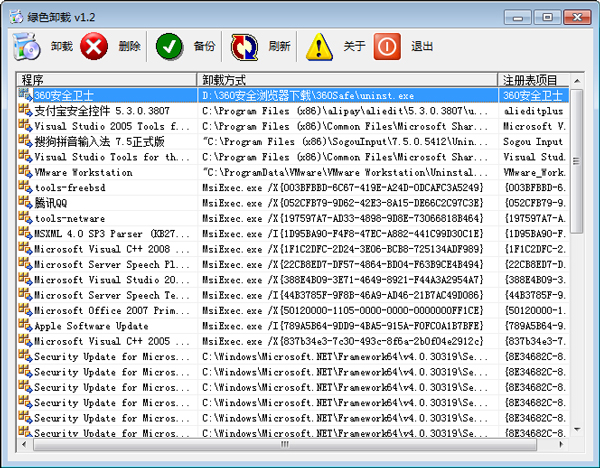
Task: Click icon beside 腾讯QQ row
Action: point(25,202)
